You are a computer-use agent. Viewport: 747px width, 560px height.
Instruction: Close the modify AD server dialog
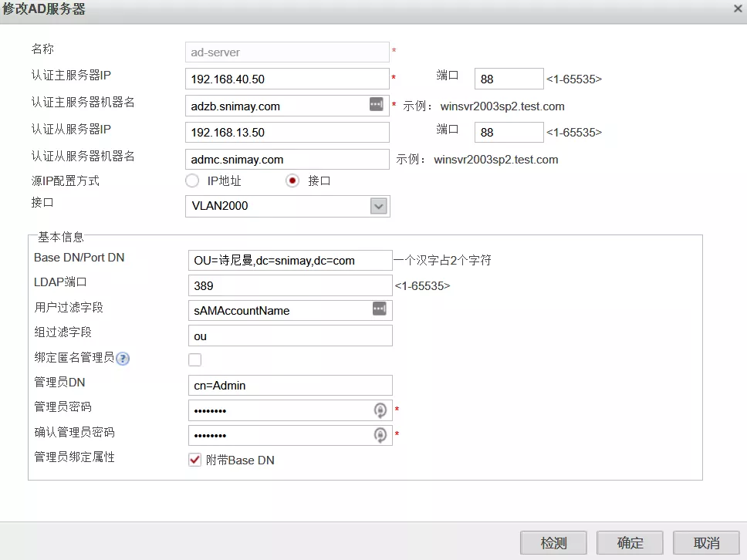coord(737,9)
